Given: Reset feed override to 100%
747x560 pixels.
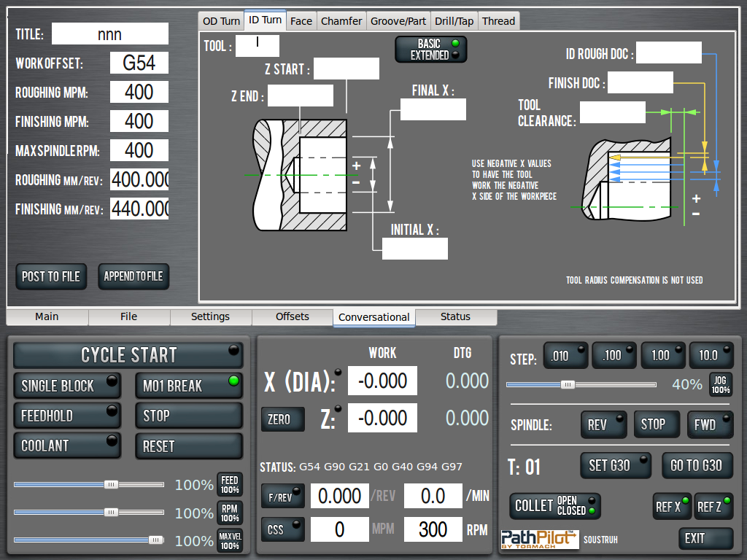Looking at the screenshot, I should pos(230,485).
